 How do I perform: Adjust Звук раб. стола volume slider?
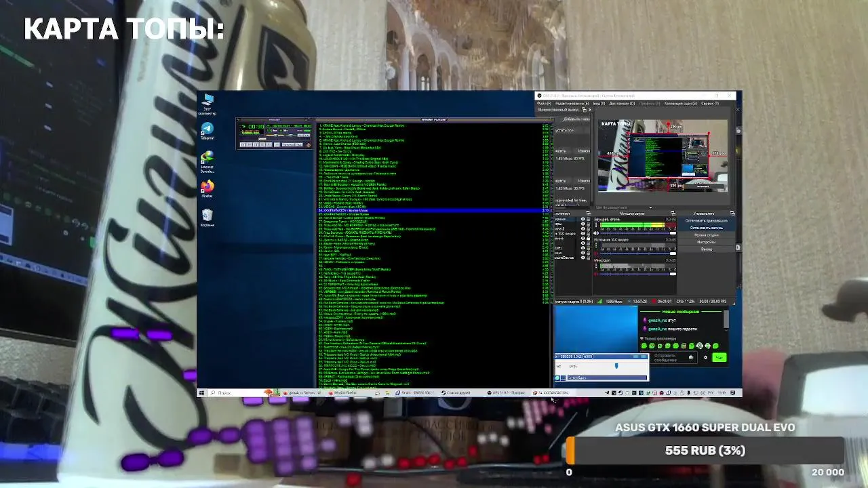(x=637, y=233)
